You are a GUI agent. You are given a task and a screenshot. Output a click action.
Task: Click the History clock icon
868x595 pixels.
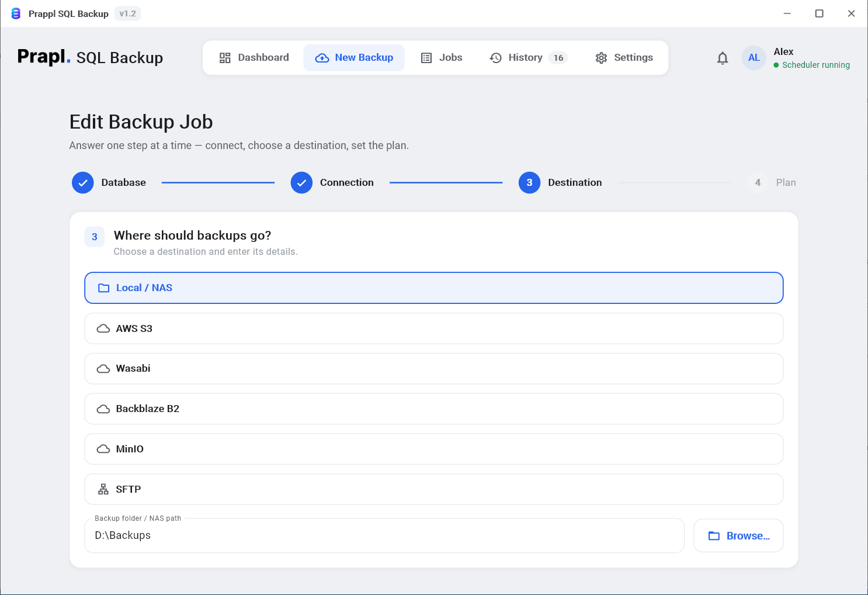496,58
